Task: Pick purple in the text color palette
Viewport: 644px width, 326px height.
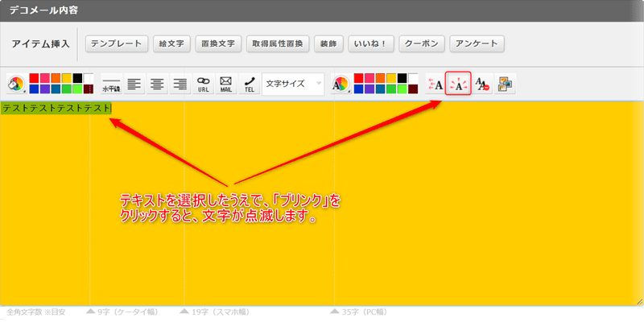Action: 369,89
